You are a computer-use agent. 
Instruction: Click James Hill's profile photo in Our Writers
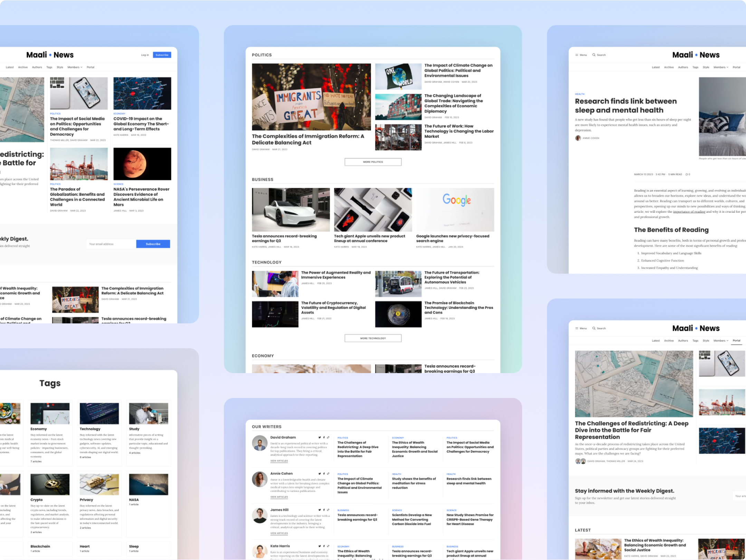coord(260,516)
